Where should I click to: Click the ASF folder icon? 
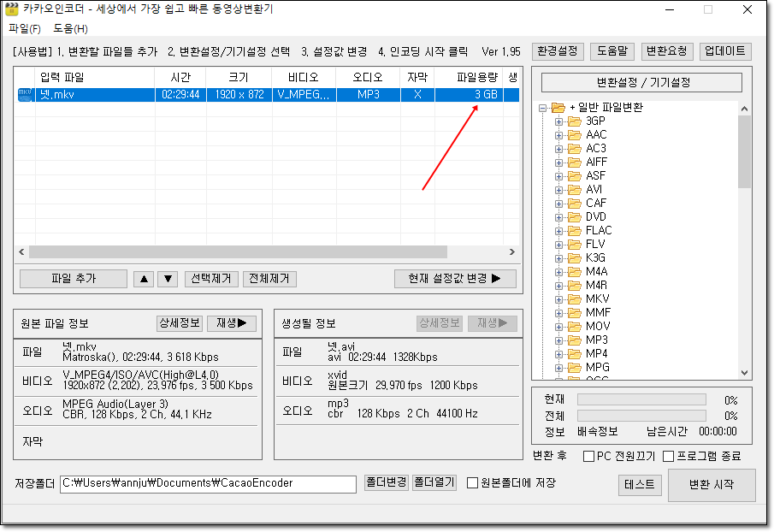click(574, 176)
